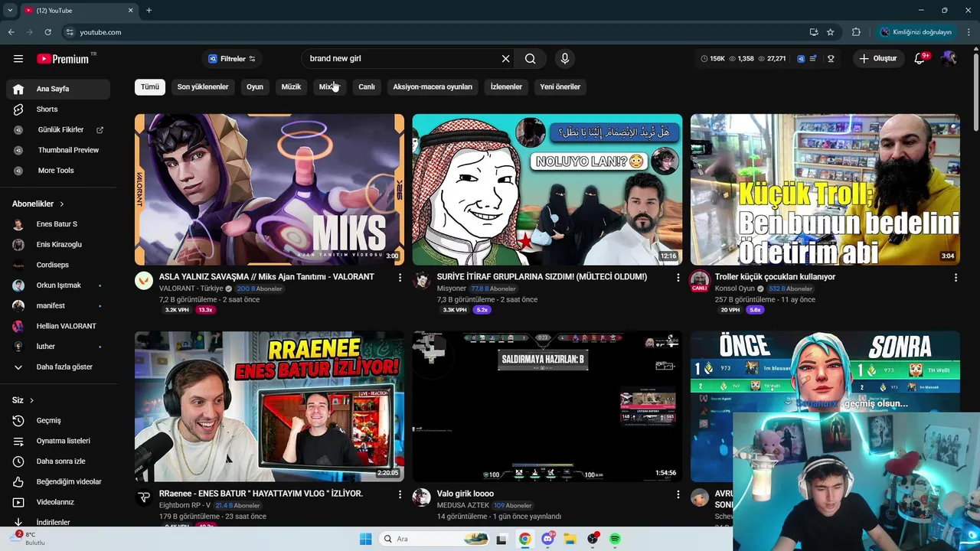Open Oynatma listeleri

coord(58,441)
